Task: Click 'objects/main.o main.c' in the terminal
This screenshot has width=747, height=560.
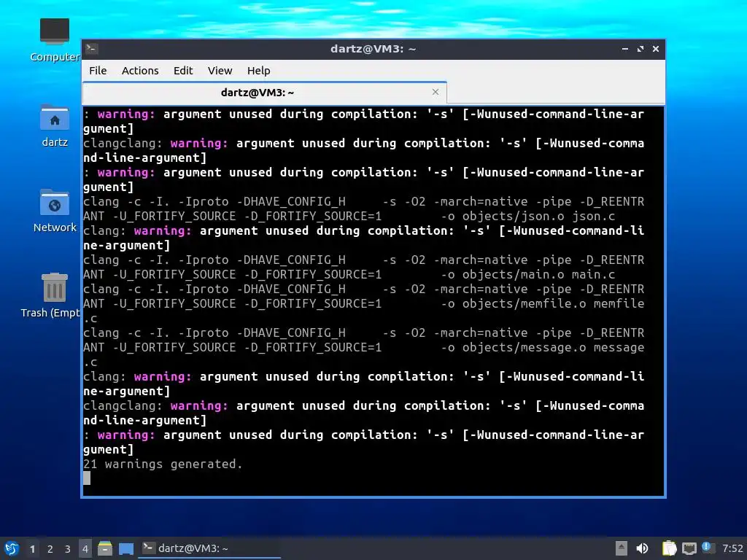Action: coord(538,274)
